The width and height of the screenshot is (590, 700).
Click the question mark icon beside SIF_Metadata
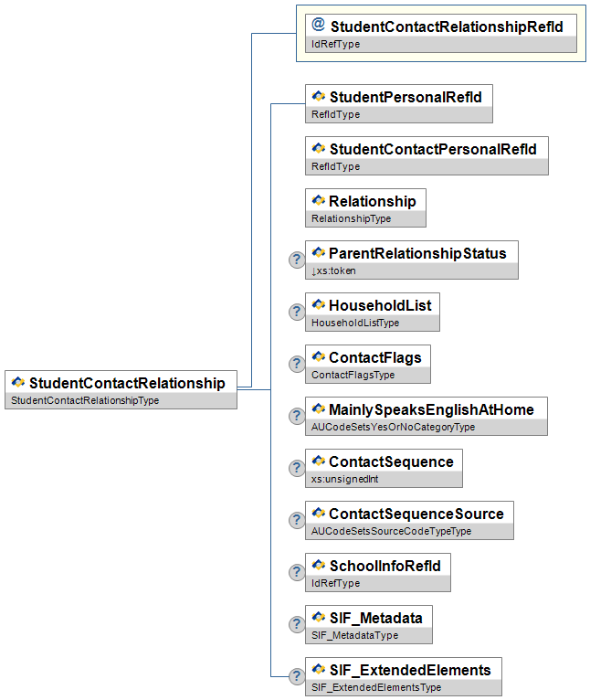point(296,625)
